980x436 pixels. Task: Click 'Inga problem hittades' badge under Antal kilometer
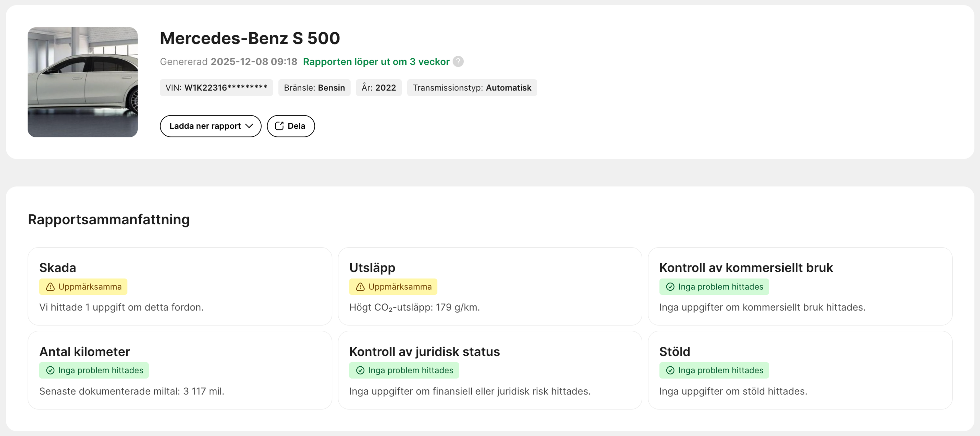(x=94, y=370)
